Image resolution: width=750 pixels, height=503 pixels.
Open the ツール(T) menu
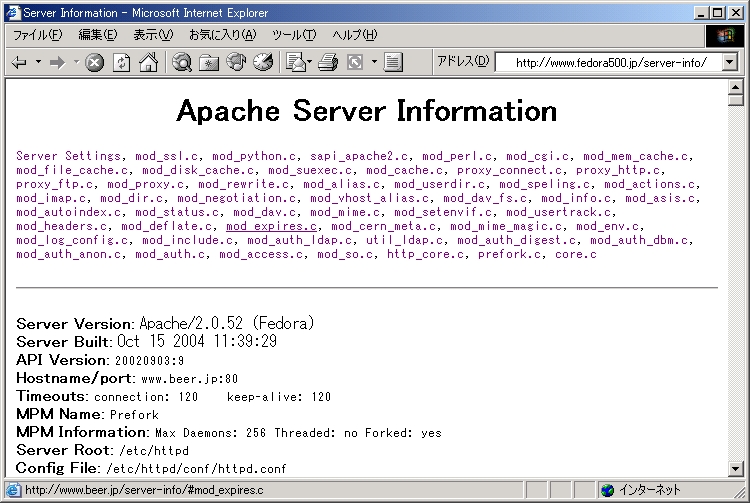(294, 35)
